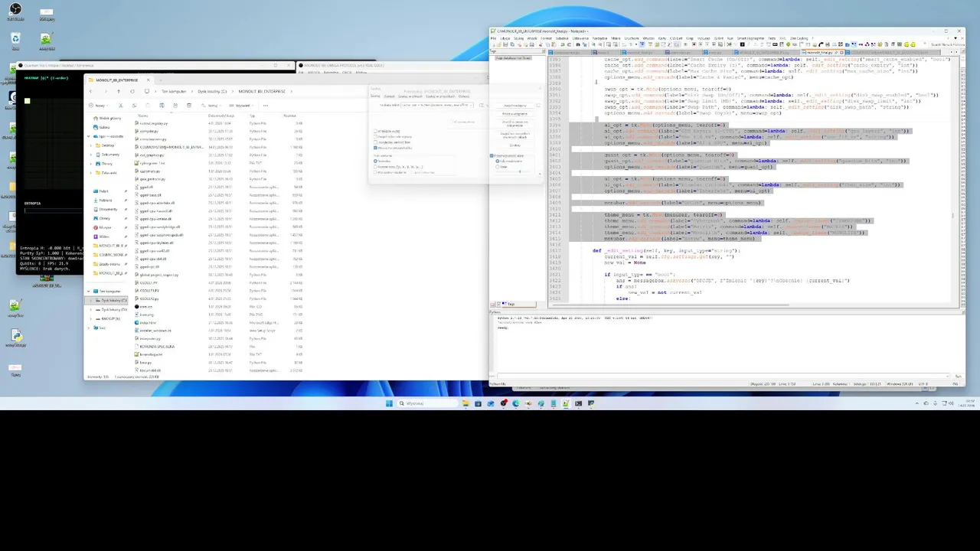980x551 pixels.
Task: Select the index.html Edge file icon
Action: [137, 323]
